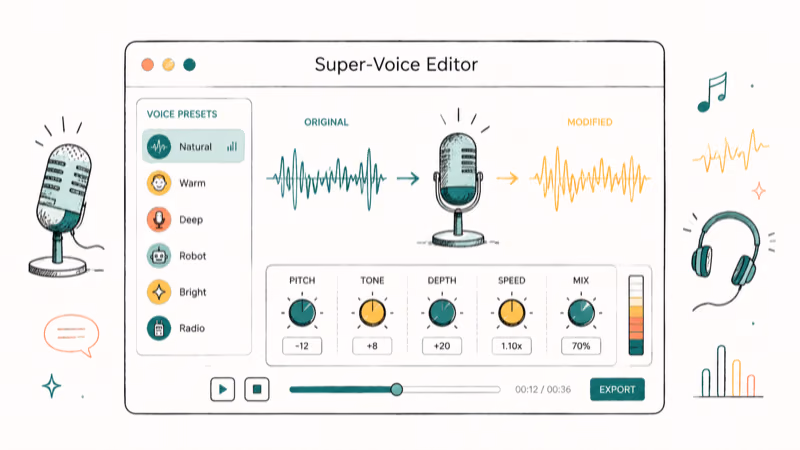Click the VOICE PRESETS heading
This screenshot has width=800, height=450.
(182, 114)
